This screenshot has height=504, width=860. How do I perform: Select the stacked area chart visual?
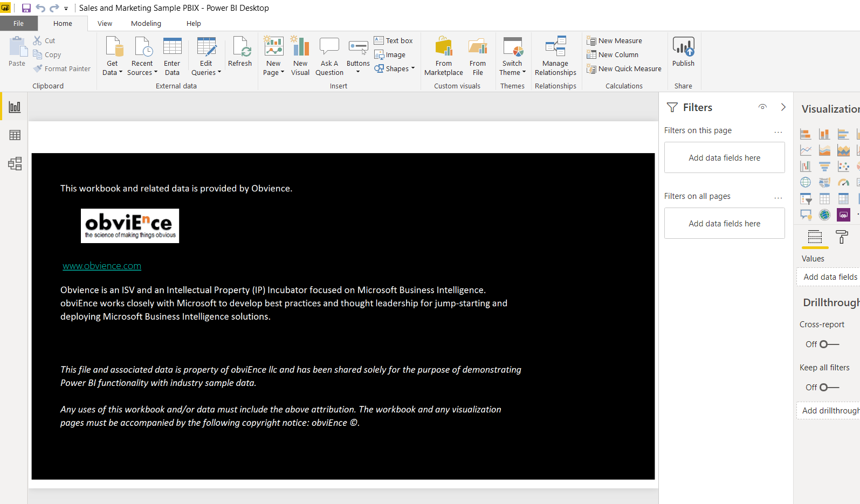(843, 150)
